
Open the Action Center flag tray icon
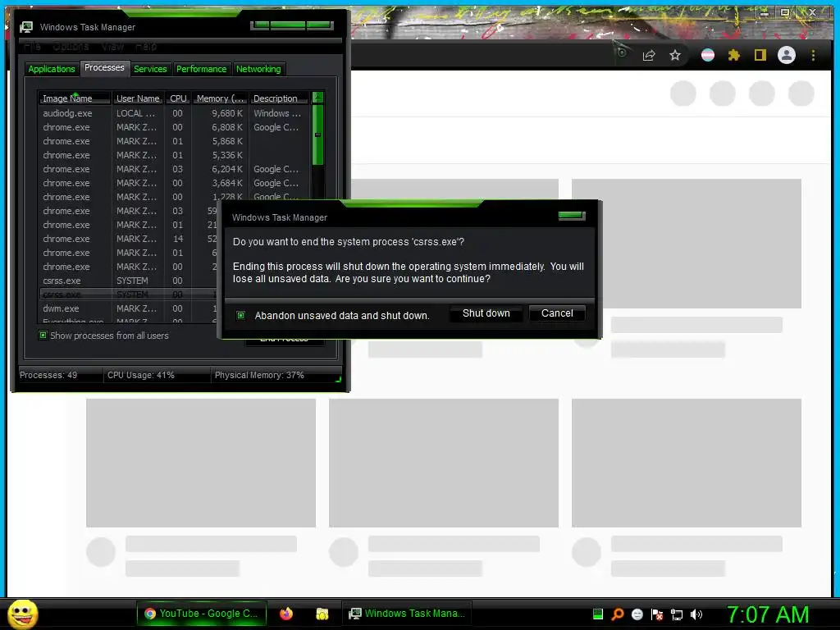coord(657,614)
